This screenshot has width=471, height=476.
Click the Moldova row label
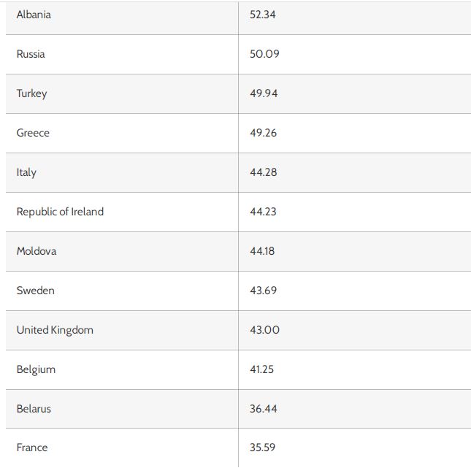pos(37,251)
